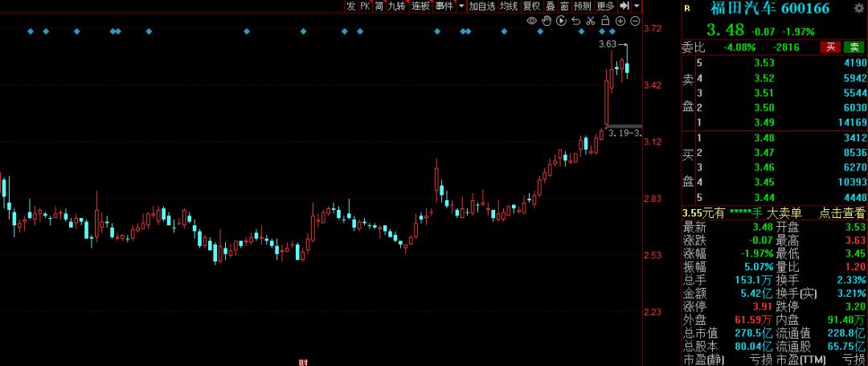The width and height of the screenshot is (868, 366).
Task: Click the yellow R flag icon
Action: click(x=687, y=8)
